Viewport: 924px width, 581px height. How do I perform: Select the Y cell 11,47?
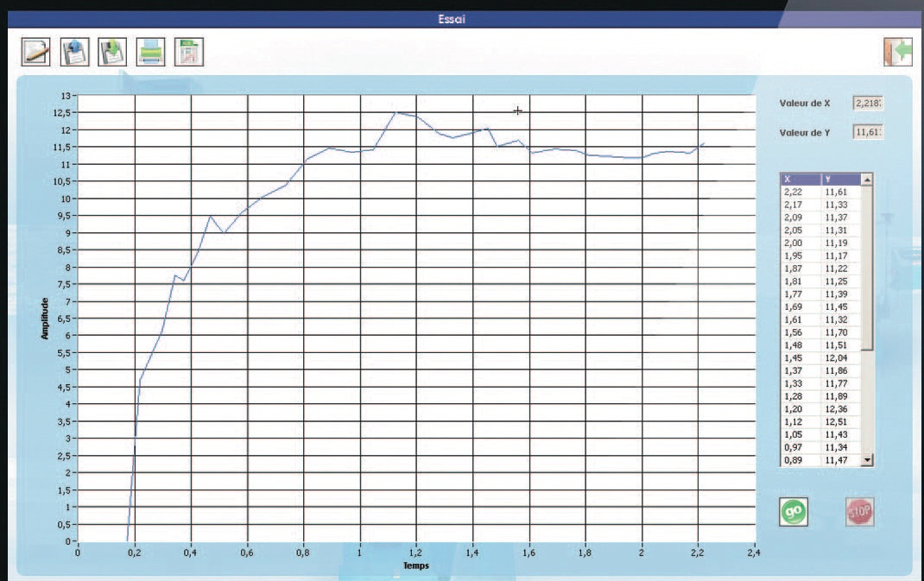841,460
